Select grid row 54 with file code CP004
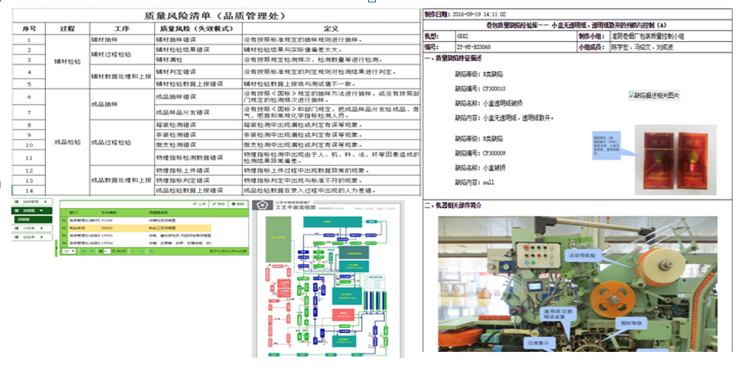Viewport: 743px width, 365px height. coord(136,243)
